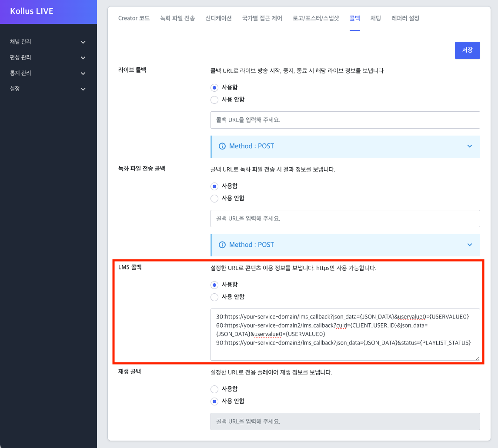Image resolution: width=498 pixels, height=448 pixels.
Task: Expand the 채널 관리 sidebar menu
Action: tap(48, 42)
